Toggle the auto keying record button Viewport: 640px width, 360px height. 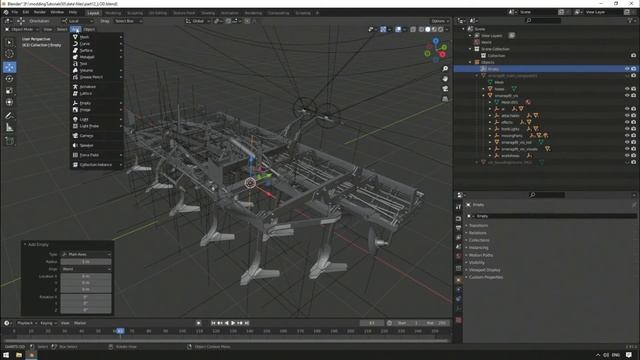click(x=198, y=323)
